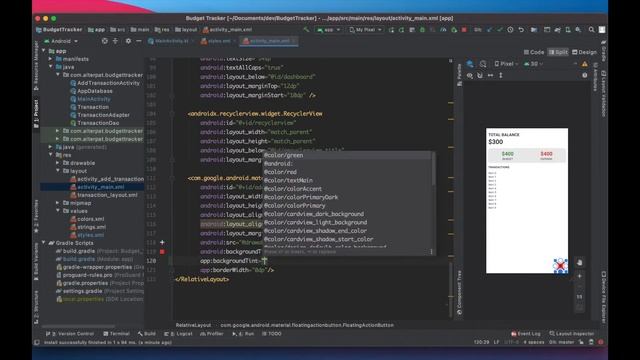Click the help question-mark icon in design toolbar
This screenshot has width=640, height=360.
tap(584, 76)
